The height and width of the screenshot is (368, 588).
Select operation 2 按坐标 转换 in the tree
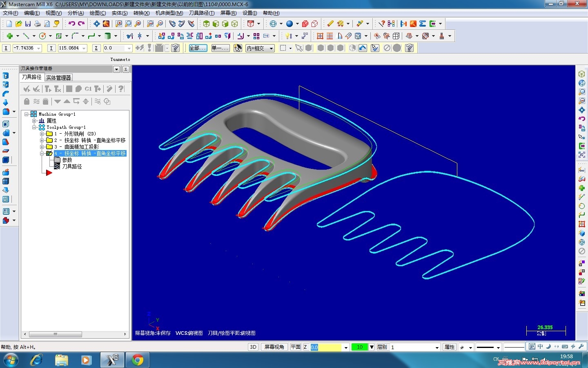point(90,140)
